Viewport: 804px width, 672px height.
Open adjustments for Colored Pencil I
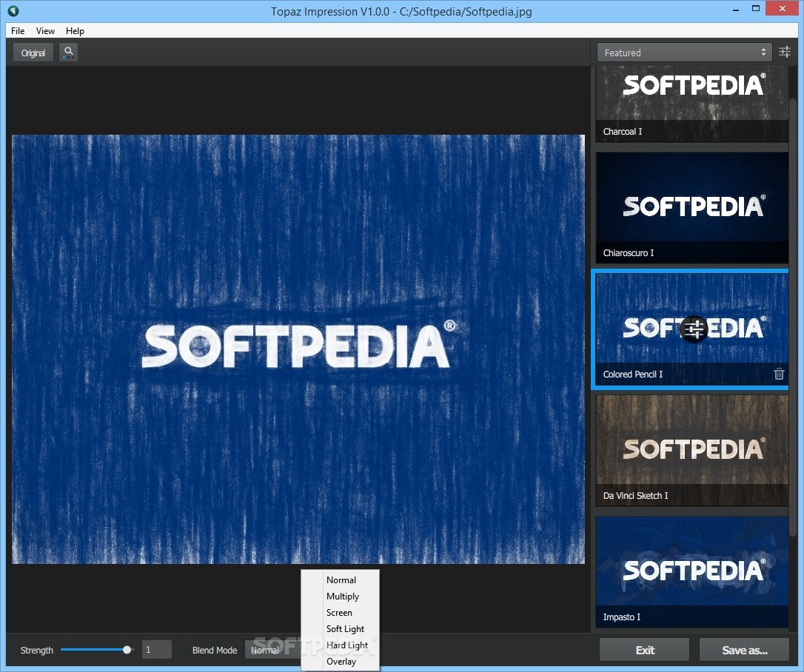(x=694, y=329)
